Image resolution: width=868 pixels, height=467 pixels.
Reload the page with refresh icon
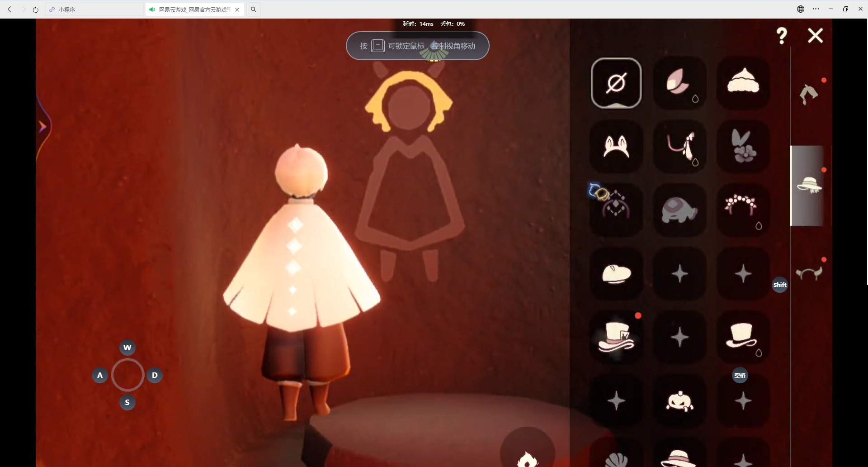[x=36, y=10]
